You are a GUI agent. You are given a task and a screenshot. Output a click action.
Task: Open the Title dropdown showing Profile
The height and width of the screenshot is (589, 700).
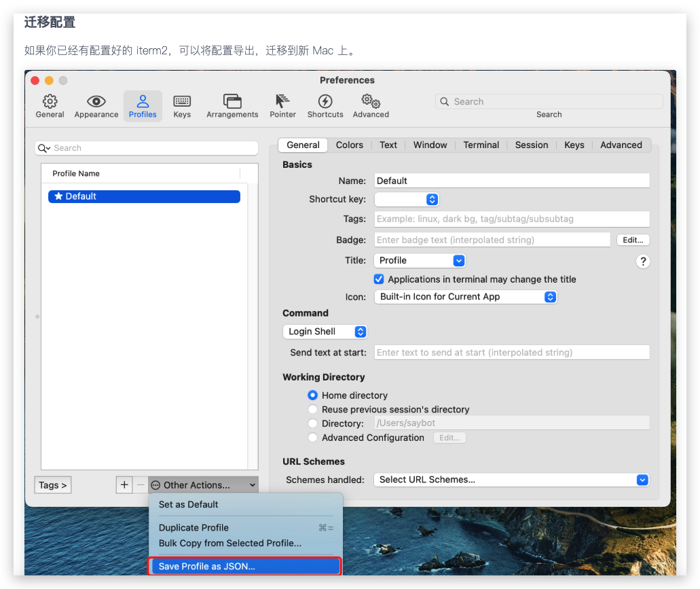[x=420, y=260]
